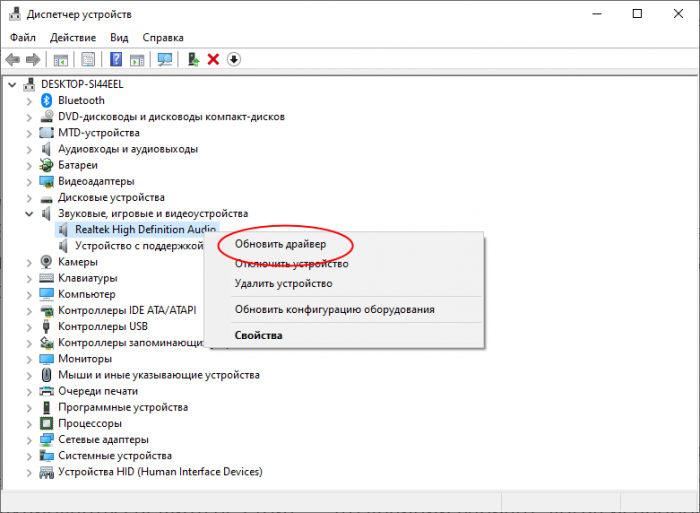Image resolution: width=700 pixels, height=513 pixels.
Task: Click the show/hide console tree icon
Action: click(61, 59)
